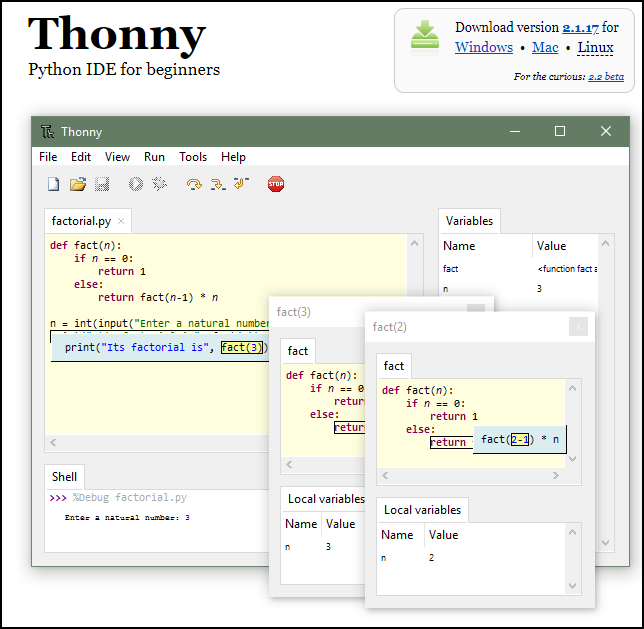
Task: Stop execution with red STOP icon
Action: (x=276, y=184)
